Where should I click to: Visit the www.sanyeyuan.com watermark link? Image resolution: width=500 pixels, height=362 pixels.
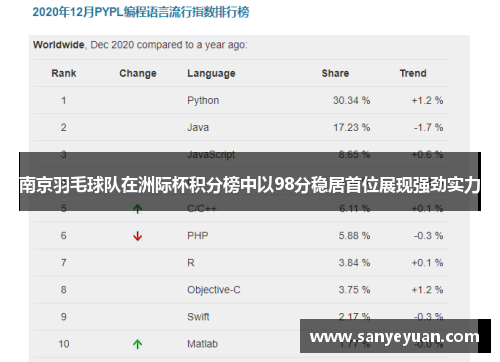[395, 336]
